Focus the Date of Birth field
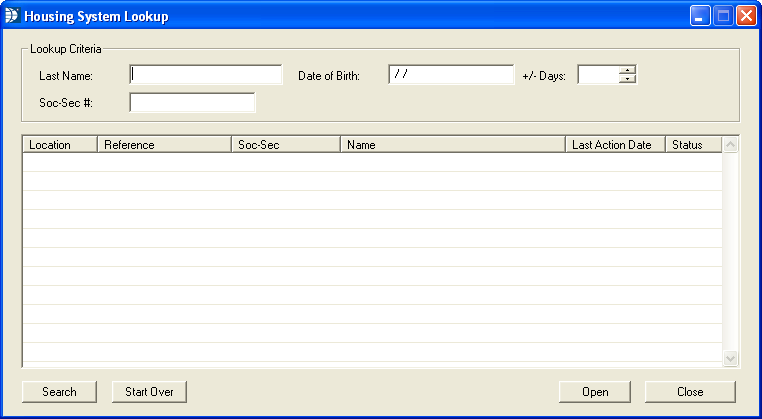The width and height of the screenshot is (762, 419). point(451,75)
